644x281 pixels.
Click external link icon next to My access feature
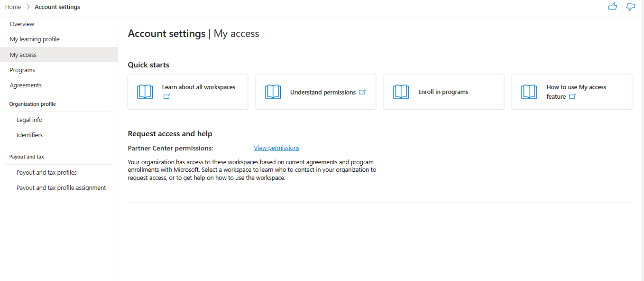tap(572, 96)
